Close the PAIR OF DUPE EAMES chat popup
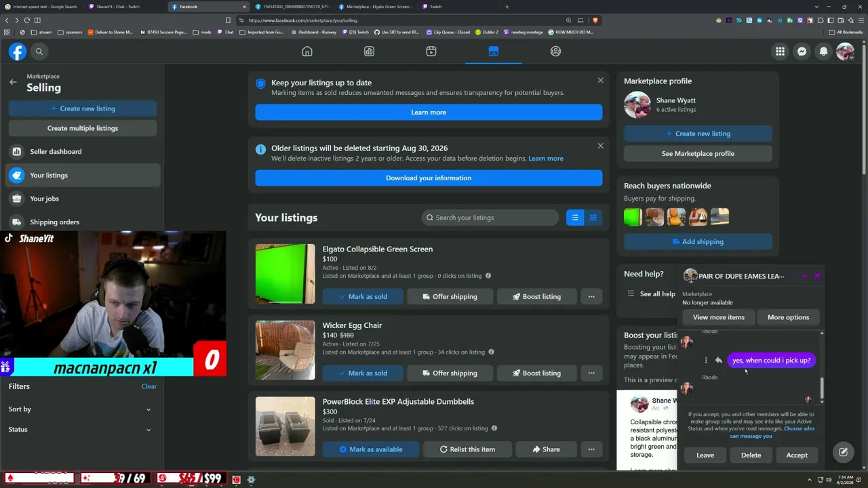The image size is (868, 488). point(817,276)
